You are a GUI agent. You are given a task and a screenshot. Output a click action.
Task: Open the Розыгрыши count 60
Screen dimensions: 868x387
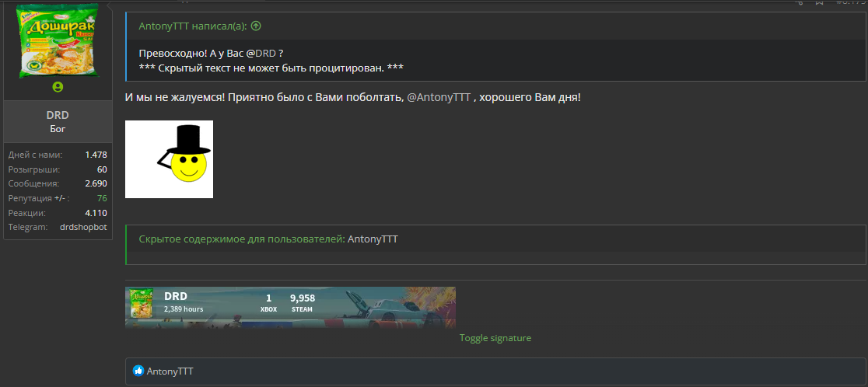tap(102, 169)
